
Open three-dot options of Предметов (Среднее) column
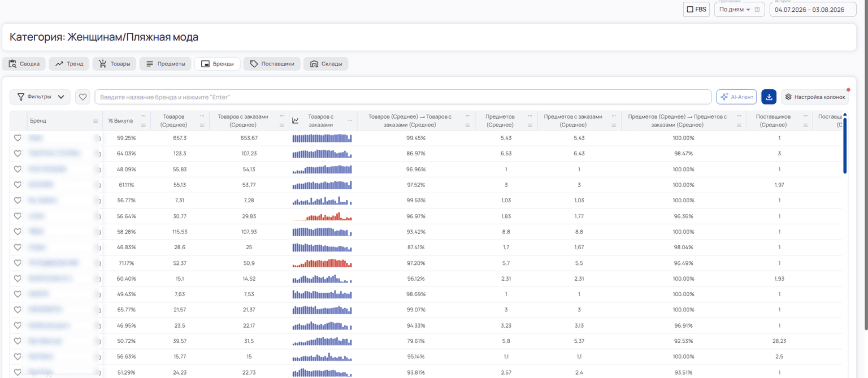tap(530, 116)
